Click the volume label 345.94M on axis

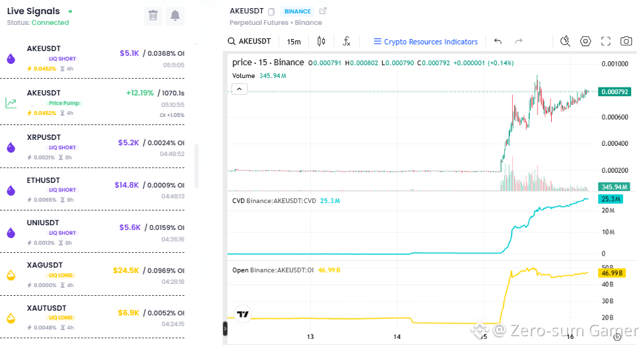[x=614, y=187]
